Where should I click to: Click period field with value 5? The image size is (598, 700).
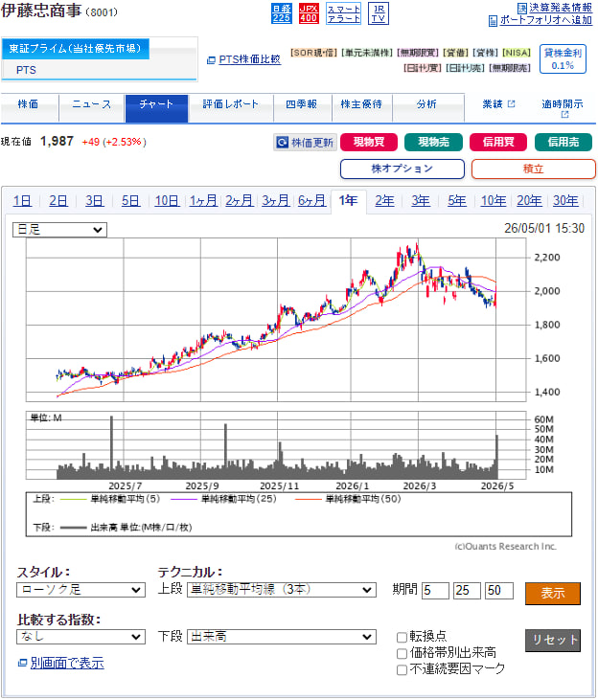(x=435, y=591)
